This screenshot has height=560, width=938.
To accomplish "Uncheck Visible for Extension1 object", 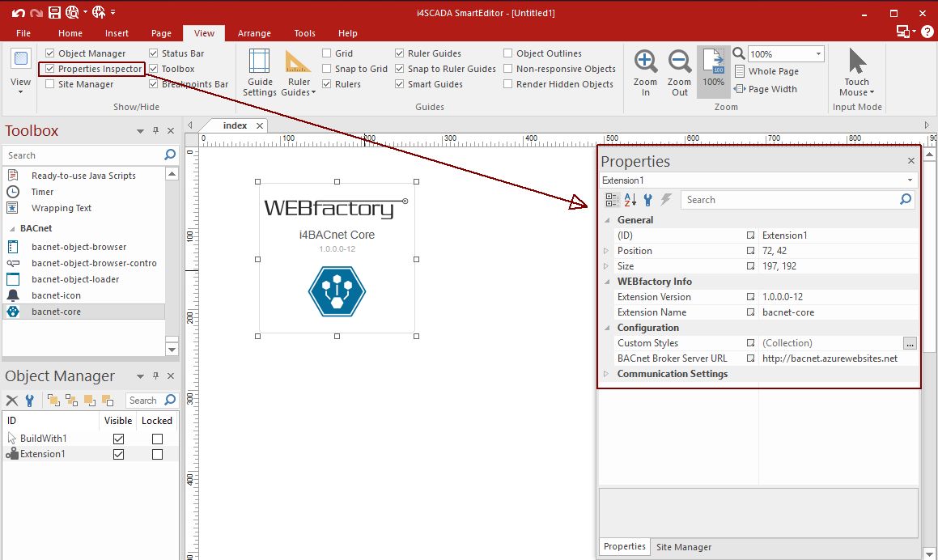I will click(119, 455).
